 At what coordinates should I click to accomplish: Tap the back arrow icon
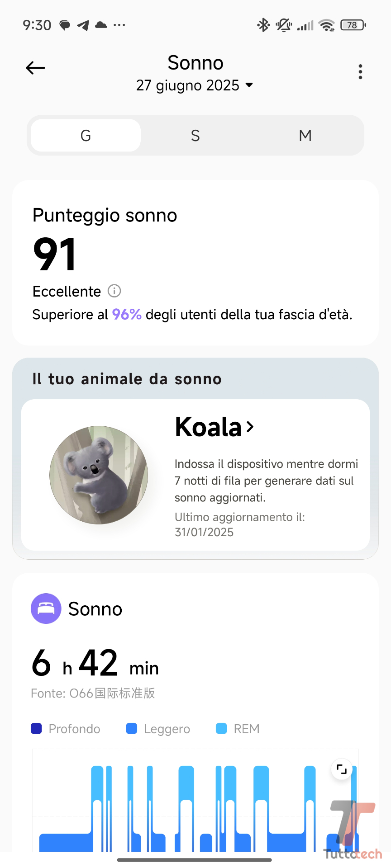tap(36, 68)
